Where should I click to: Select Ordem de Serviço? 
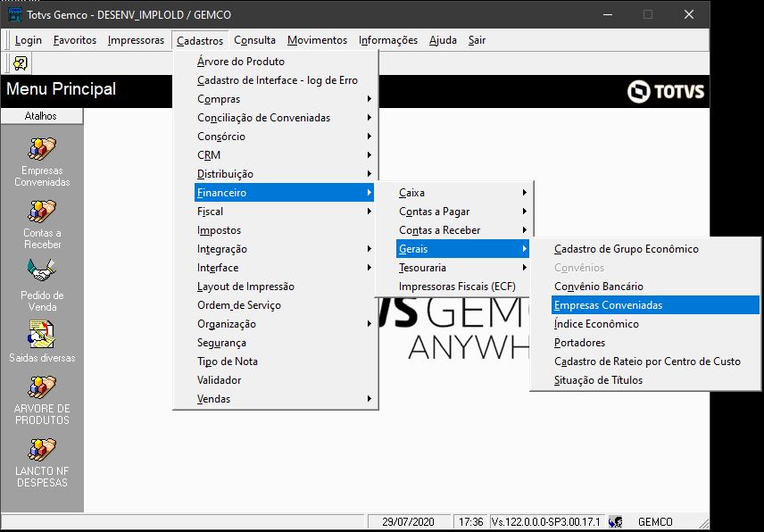(x=284, y=305)
